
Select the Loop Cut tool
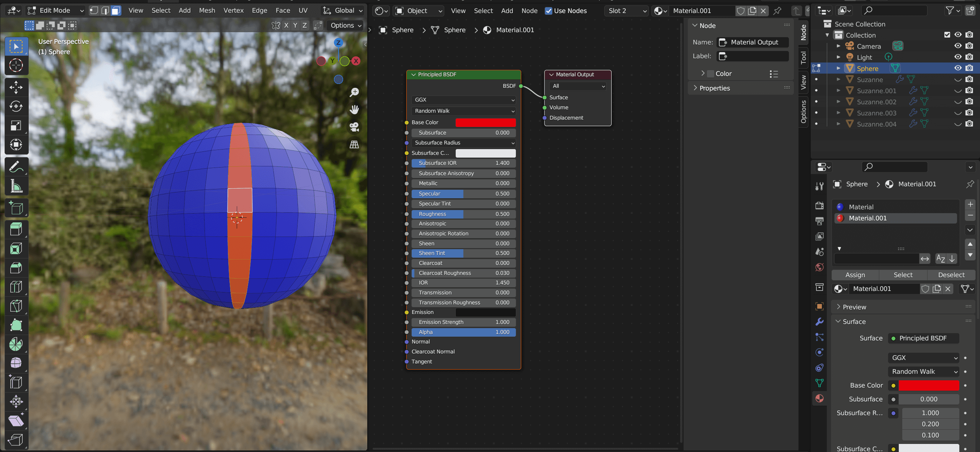[x=16, y=287]
